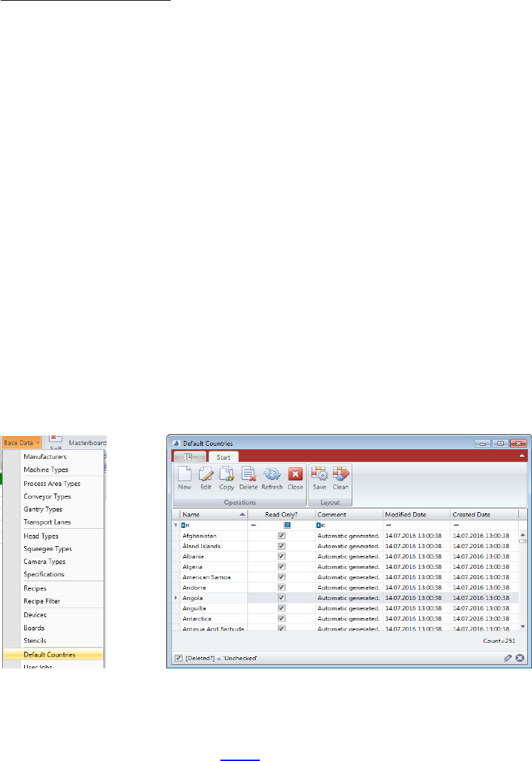Click the Save layout icon
The image size is (532, 761).
pos(320,474)
